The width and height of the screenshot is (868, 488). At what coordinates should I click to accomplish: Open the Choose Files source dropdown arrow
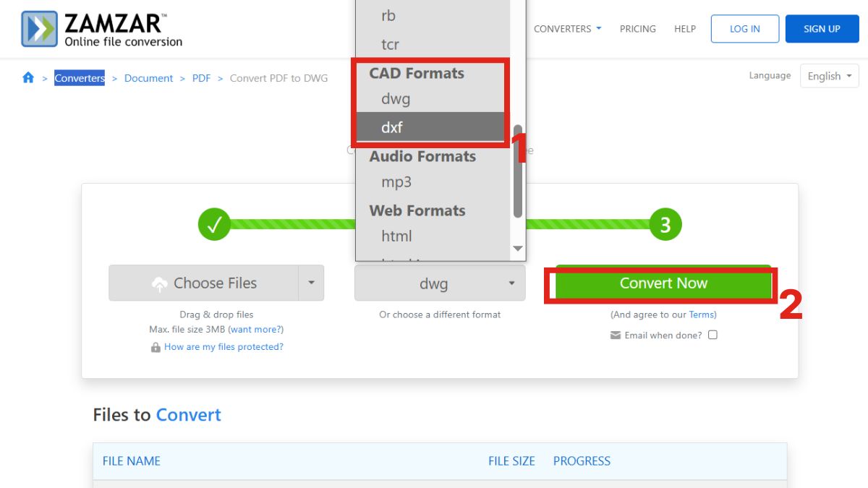[311, 283]
